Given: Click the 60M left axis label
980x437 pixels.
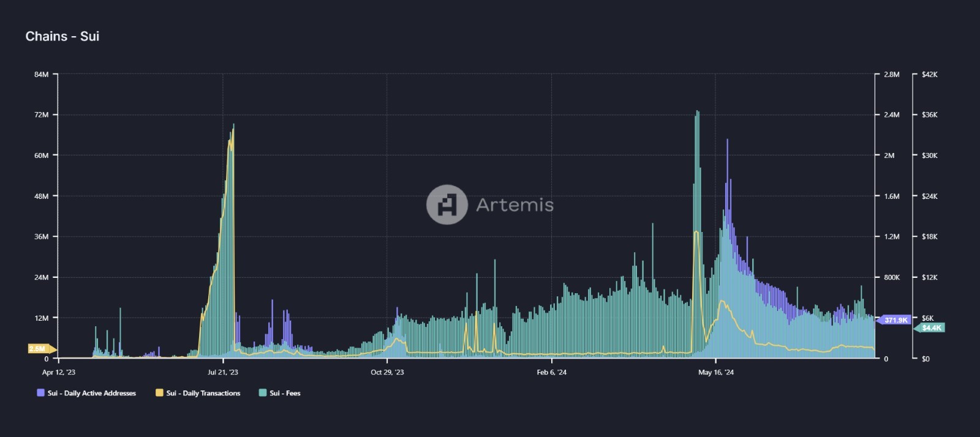Looking at the screenshot, I should click(41, 155).
